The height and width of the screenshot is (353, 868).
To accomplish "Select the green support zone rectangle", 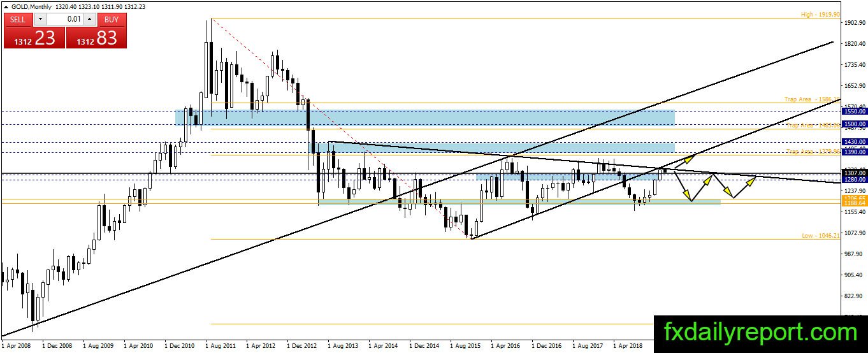I will (519, 202).
